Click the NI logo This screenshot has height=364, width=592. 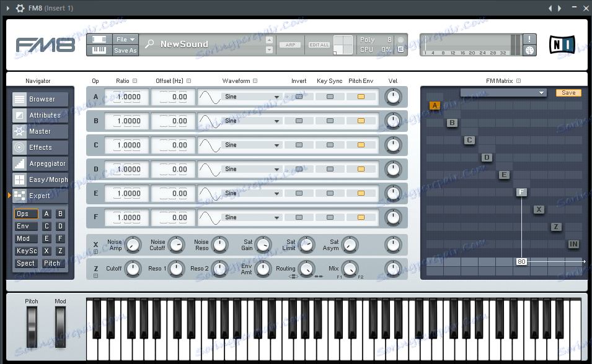pyautogui.click(x=562, y=45)
